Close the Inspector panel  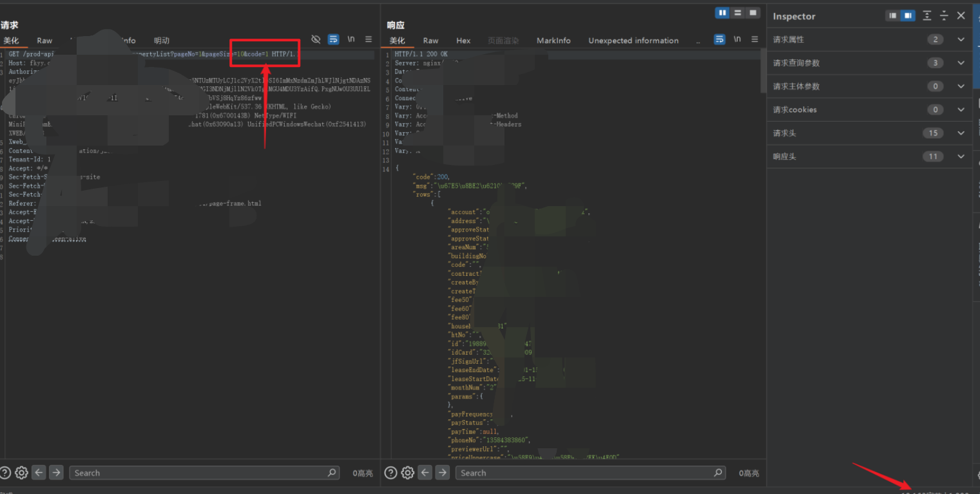961,15
